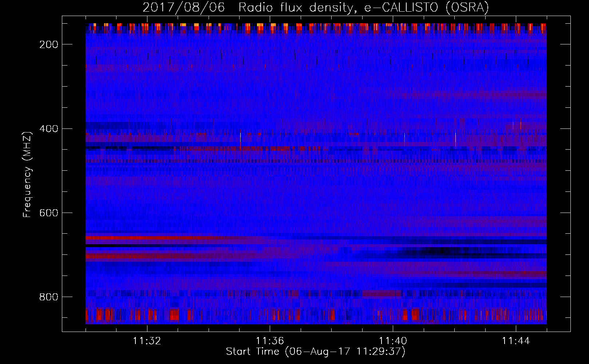Click the '11:36' time tick label

[x=270, y=341]
